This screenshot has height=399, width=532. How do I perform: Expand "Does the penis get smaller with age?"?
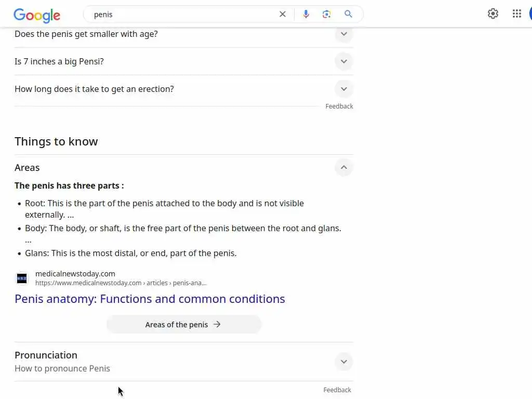click(343, 34)
